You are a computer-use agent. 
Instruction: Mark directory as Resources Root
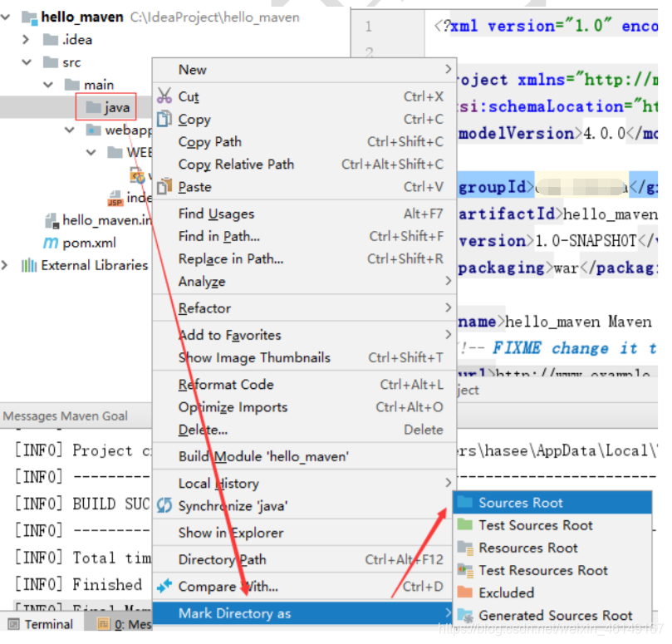click(552, 548)
